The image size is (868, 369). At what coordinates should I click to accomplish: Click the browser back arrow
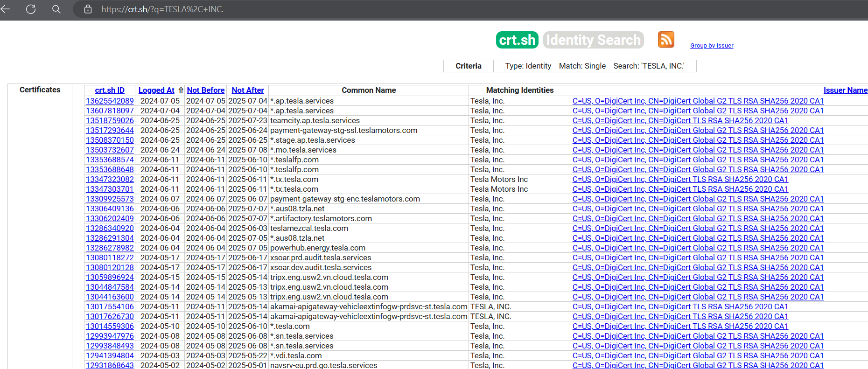[x=6, y=9]
